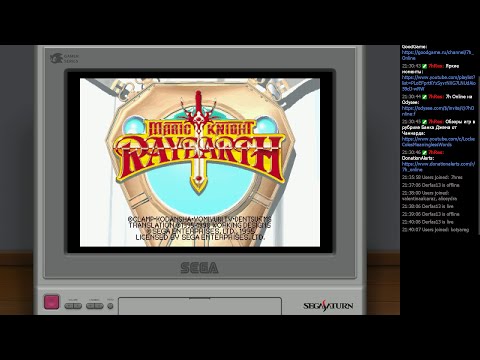The width and height of the screenshot is (480, 360).
Task: Select username 7hRes in 21:30:46 message
Action: coord(436,152)
